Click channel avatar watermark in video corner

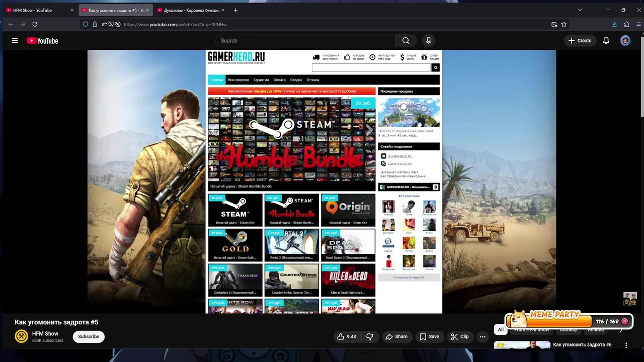pyautogui.click(x=630, y=299)
